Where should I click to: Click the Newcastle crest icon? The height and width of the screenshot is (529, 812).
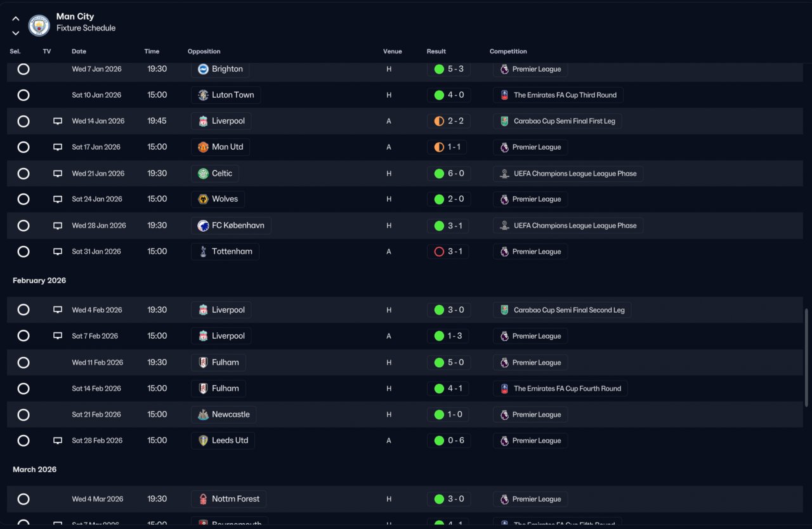point(203,414)
